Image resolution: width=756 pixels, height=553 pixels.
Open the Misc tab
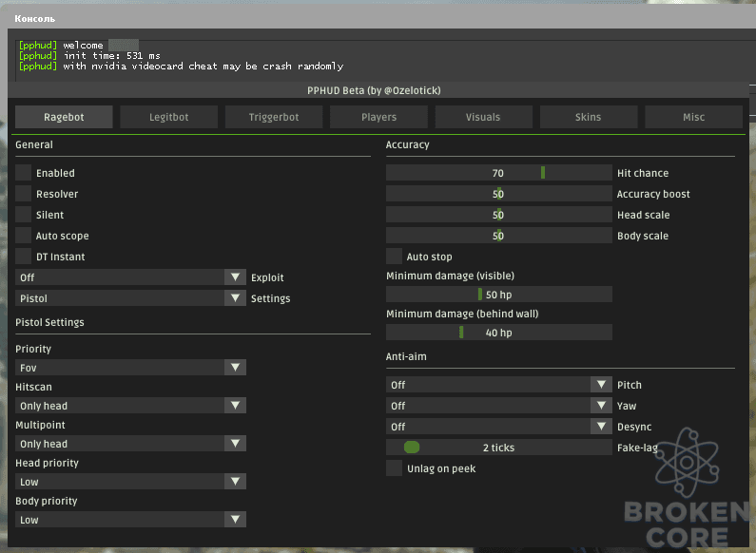(694, 117)
